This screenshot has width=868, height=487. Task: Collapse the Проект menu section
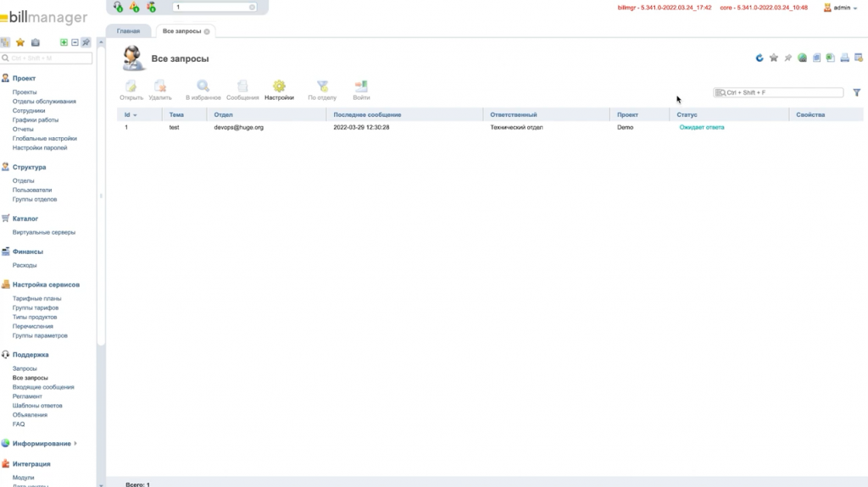pos(24,79)
